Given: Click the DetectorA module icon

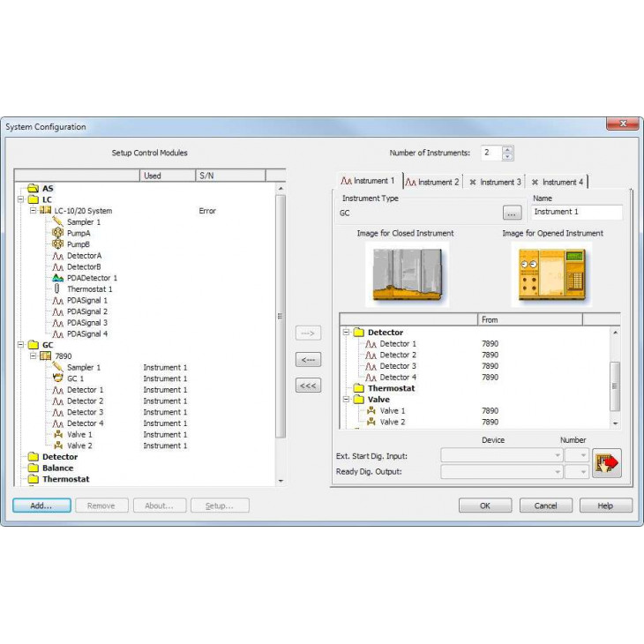Looking at the screenshot, I should (x=58, y=255).
